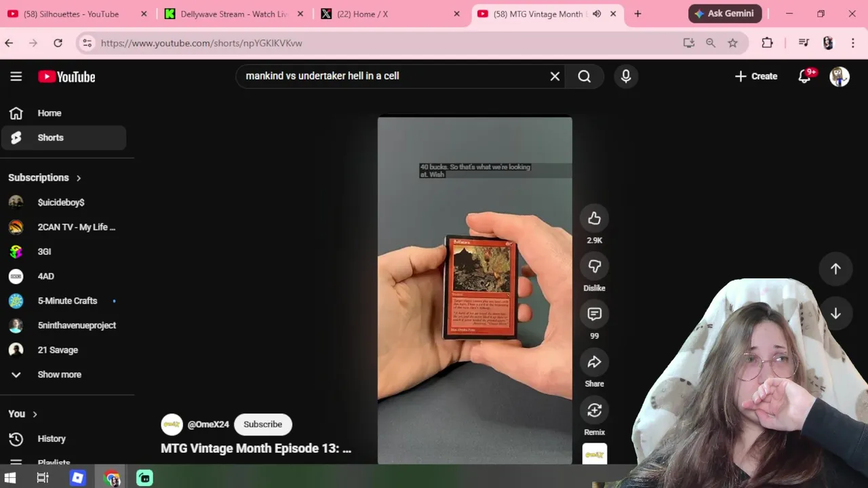Open the 21 Savage subscription
The width and height of the screenshot is (868, 488).
(x=63, y=350)
